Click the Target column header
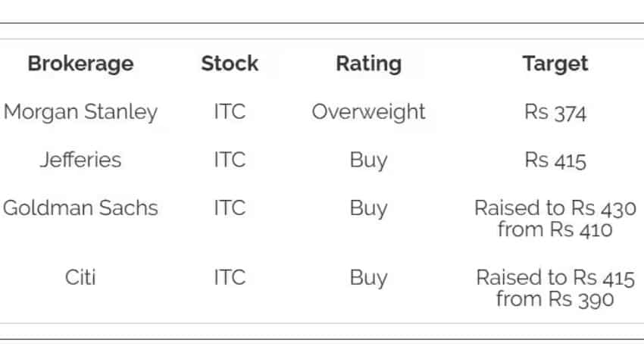 [x=555, y=64]
